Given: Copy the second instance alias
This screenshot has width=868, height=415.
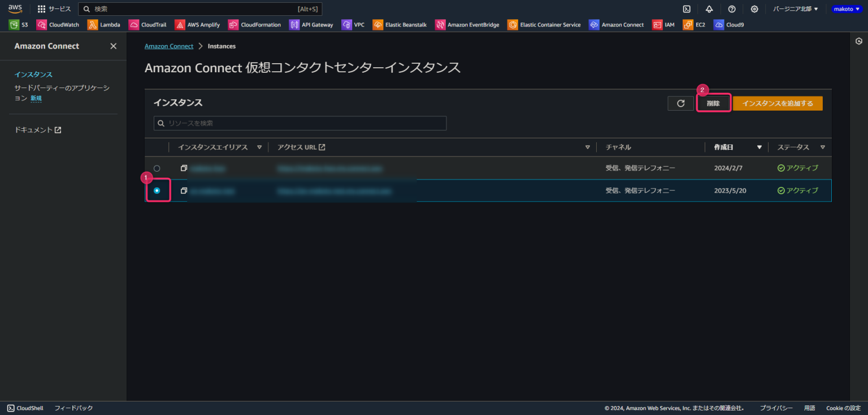Looking at the screenshot, I should point(183,190).
